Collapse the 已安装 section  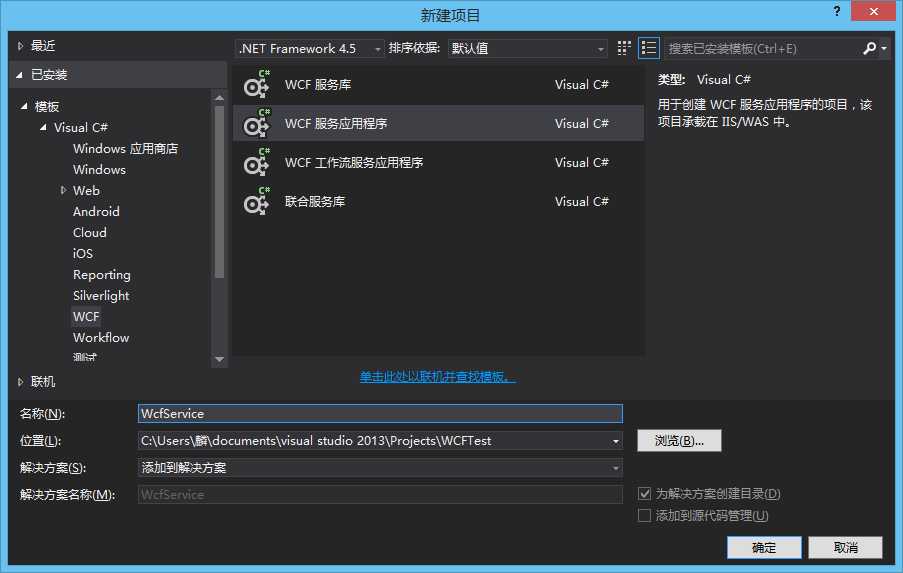[x=20, y=75]
